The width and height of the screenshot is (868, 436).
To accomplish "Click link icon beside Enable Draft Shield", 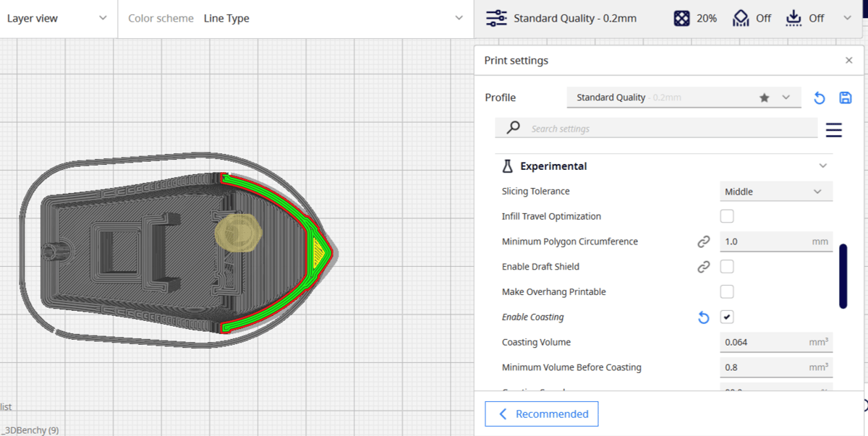I will pyautogui.click(x=703, y=267).
